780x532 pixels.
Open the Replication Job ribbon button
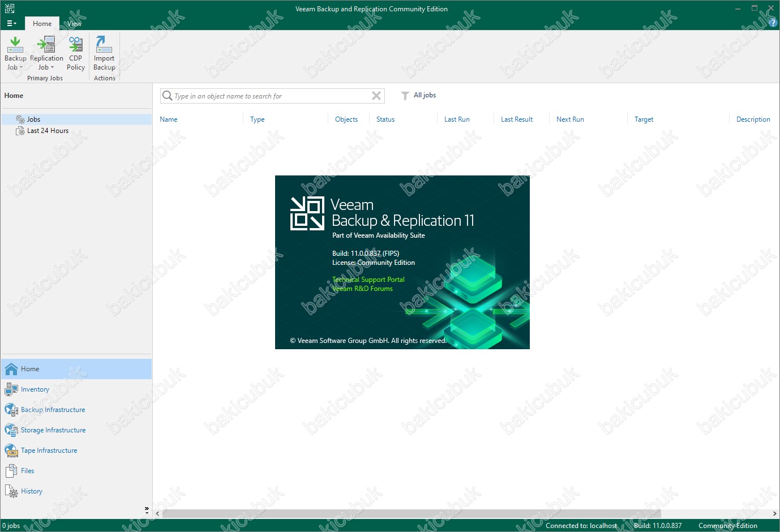click(46, 53)
